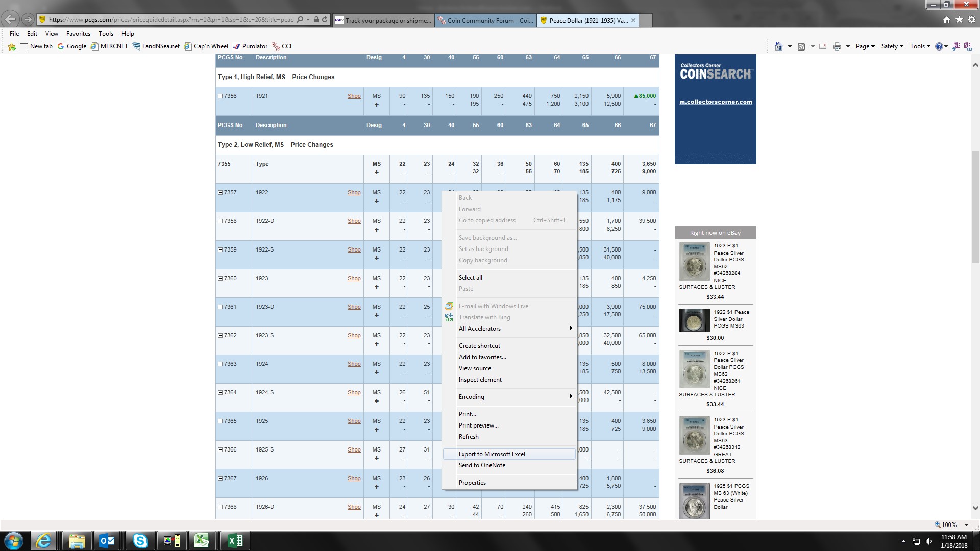The width and height of the screenshot is (980, 551).
Task: Open the m.collectorscorner.com link
Action: coord(716,102)
